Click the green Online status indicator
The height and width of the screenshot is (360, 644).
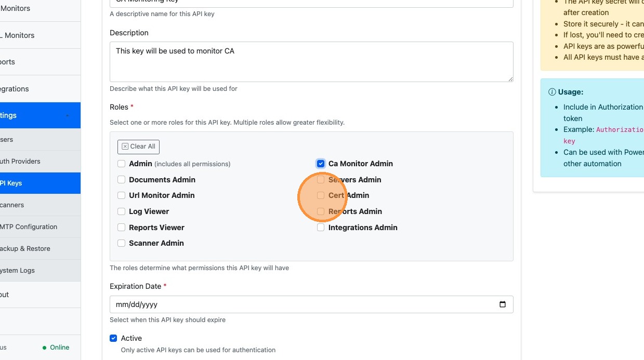click(x=56, y=348)
